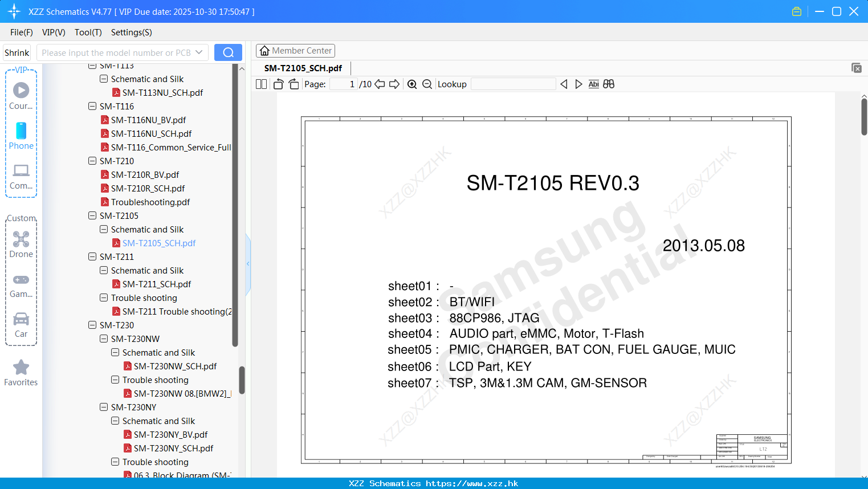The image size is (868, 489).
Task: Click the blue search button
Action: [x=228, y=52]
